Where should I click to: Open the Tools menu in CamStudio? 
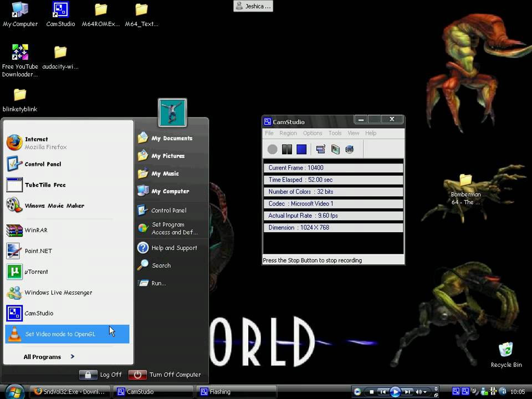[x=335, y=133]
